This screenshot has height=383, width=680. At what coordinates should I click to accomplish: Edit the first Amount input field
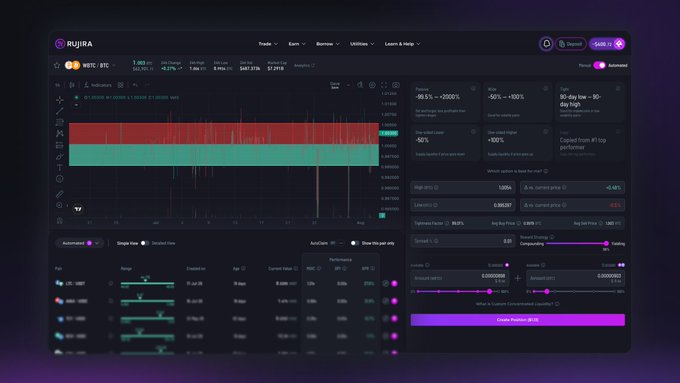(x=460, y=278)
